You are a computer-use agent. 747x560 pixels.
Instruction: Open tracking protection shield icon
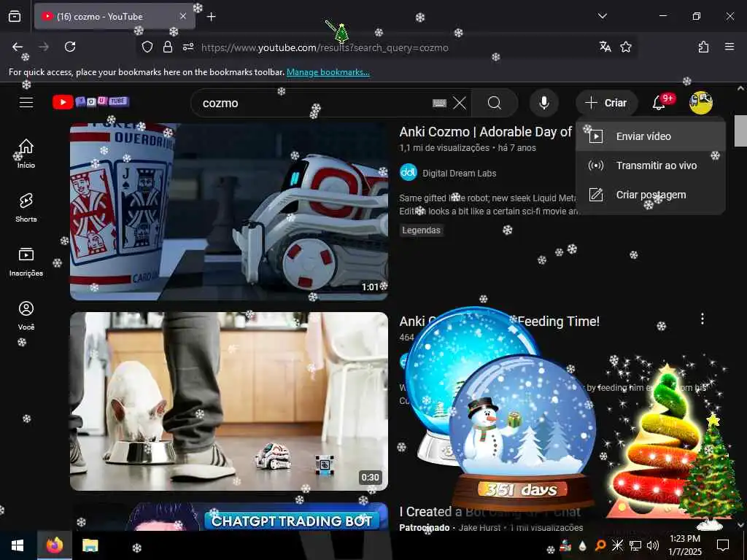[x=147, y=47]
